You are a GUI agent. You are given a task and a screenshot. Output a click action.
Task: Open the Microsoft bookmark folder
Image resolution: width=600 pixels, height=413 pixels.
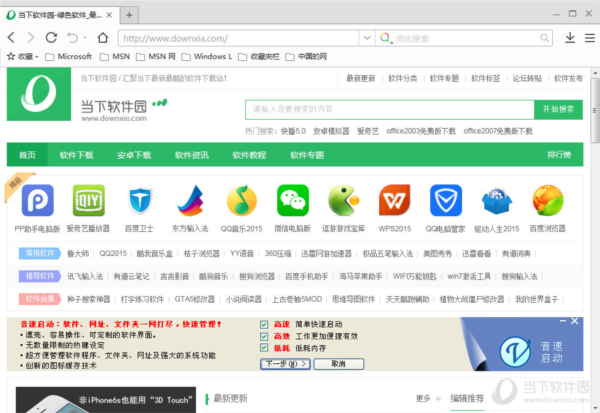point(68,57)
